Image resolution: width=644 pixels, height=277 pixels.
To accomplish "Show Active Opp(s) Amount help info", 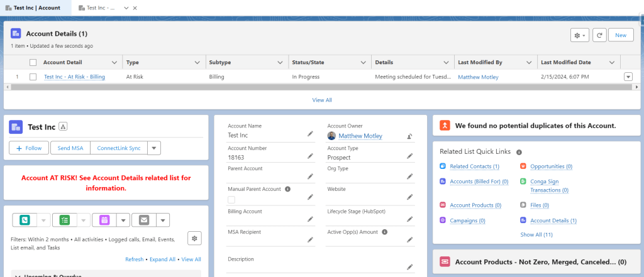I will (x=384, y=232).
